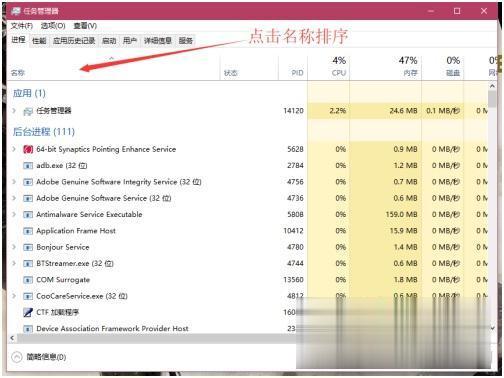504x378 pixels.
Task: Switch to the 详细信息 tab
Action: point(158,41)
